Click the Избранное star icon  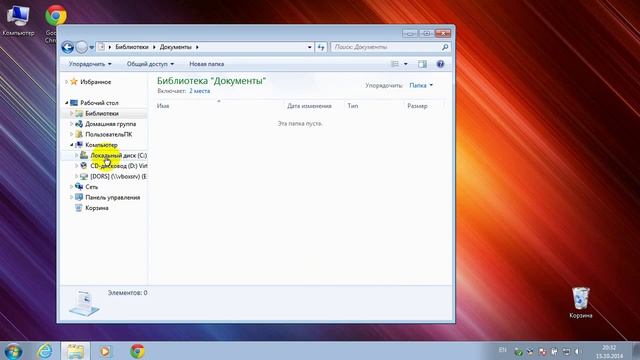[74, 82]
